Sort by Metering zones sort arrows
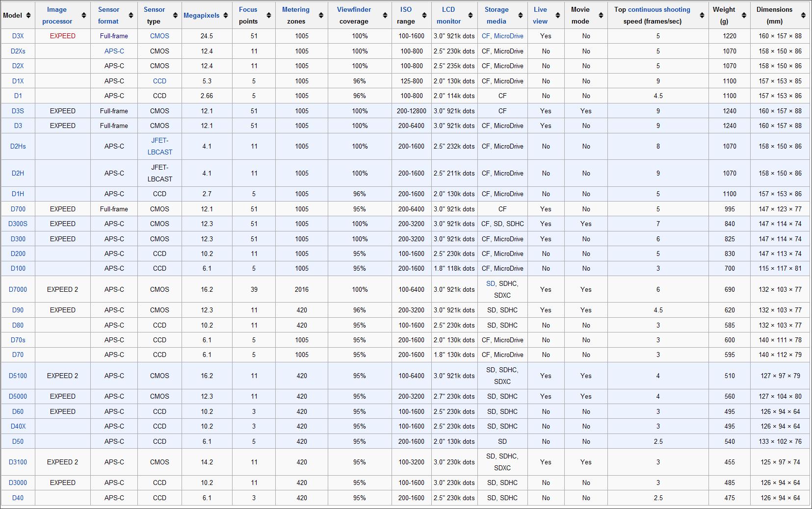 point(321,15)
